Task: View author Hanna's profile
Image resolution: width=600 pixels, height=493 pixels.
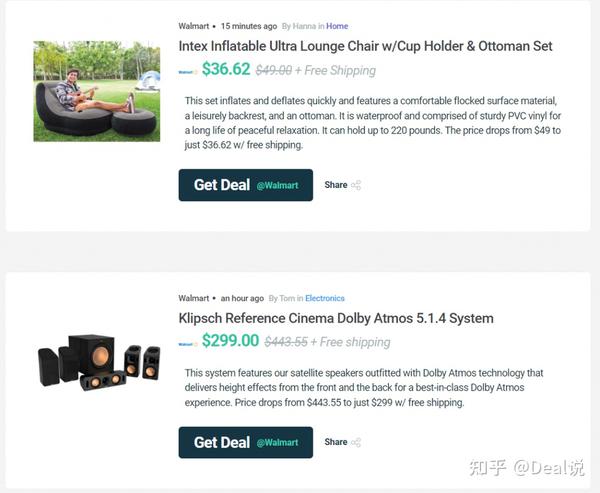Action: point(306,26)
